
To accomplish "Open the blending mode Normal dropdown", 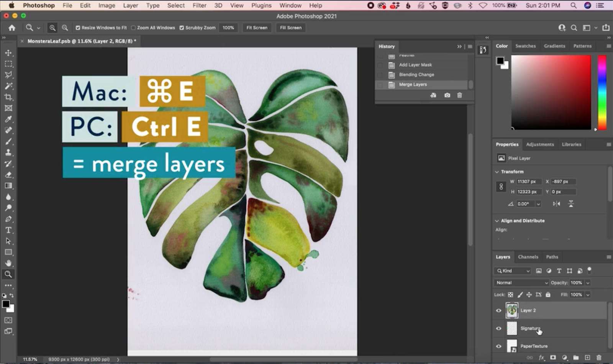I will (521, 283).
